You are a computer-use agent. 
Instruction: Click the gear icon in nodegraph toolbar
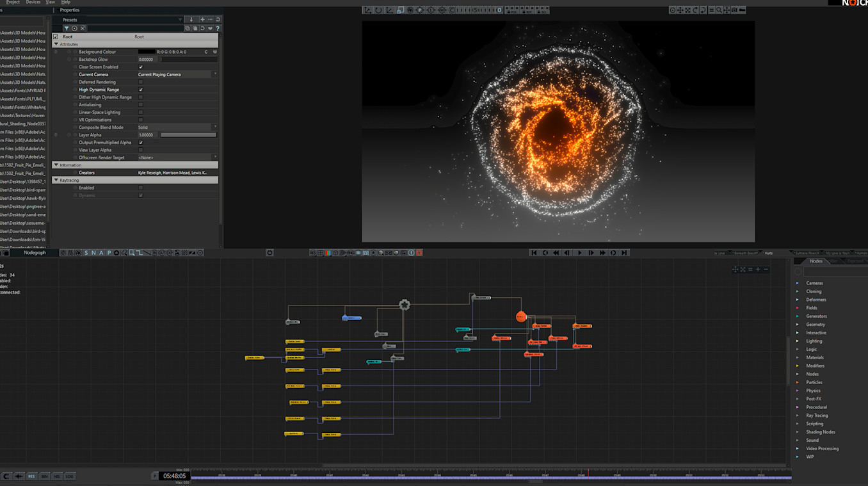coord(269,253)
